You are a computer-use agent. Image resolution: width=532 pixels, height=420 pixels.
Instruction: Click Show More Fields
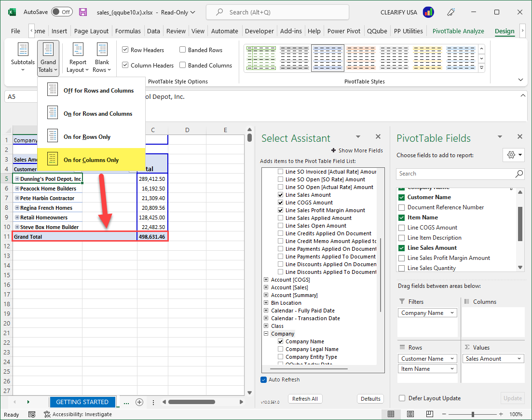click(357, 150)
